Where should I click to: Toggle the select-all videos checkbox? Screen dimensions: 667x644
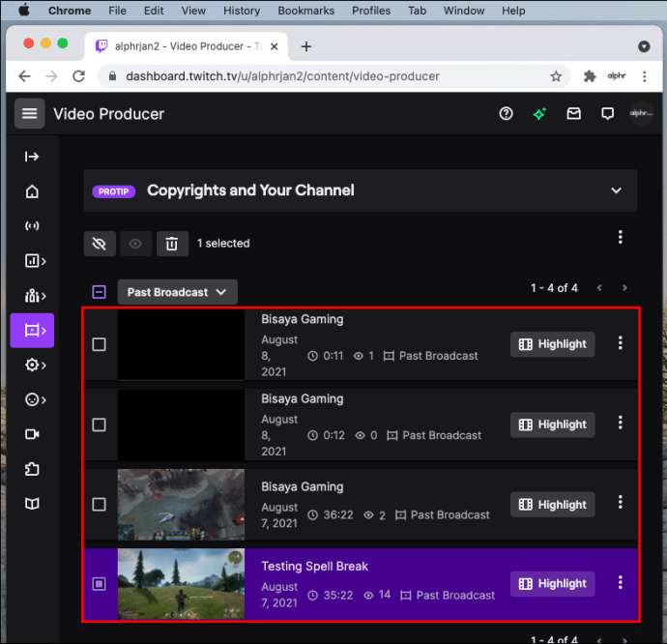pyautogui.click(x=99, y=292)
